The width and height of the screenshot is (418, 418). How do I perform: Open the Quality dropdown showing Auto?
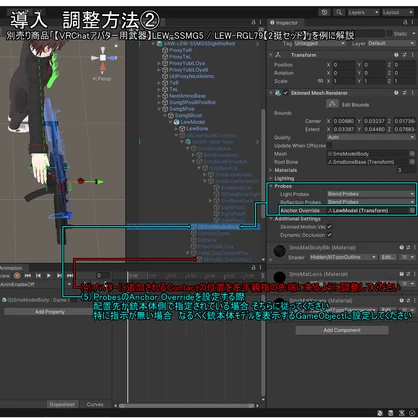(371, 137)
